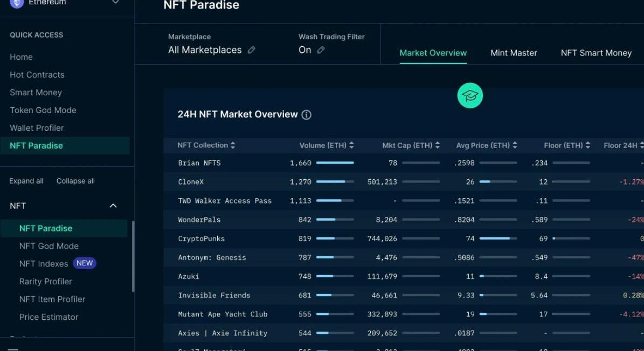Open the 24H NFT Market Overview info icon

(x=307, y=115)
